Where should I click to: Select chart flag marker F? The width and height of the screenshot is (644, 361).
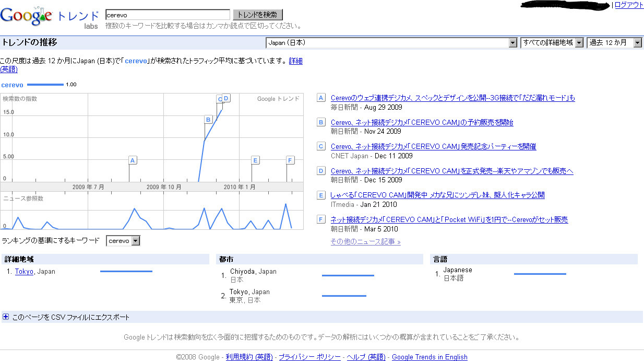[x=290, y=160]
